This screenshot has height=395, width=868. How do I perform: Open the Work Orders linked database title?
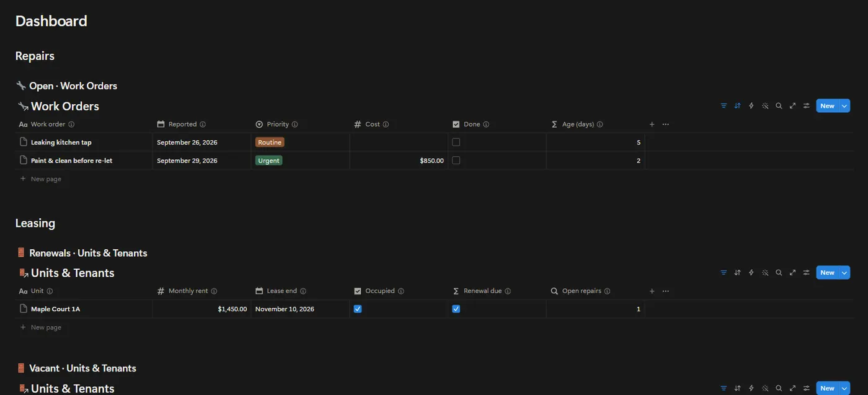(65, 106)
